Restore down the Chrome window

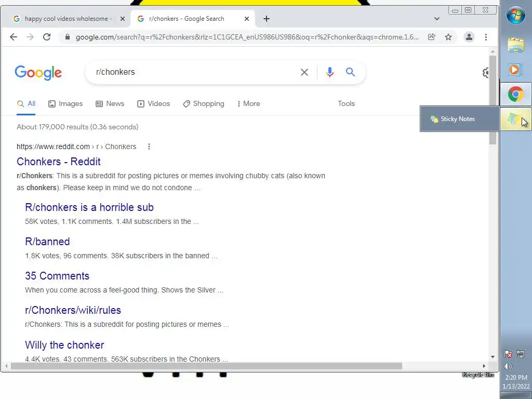468,10
